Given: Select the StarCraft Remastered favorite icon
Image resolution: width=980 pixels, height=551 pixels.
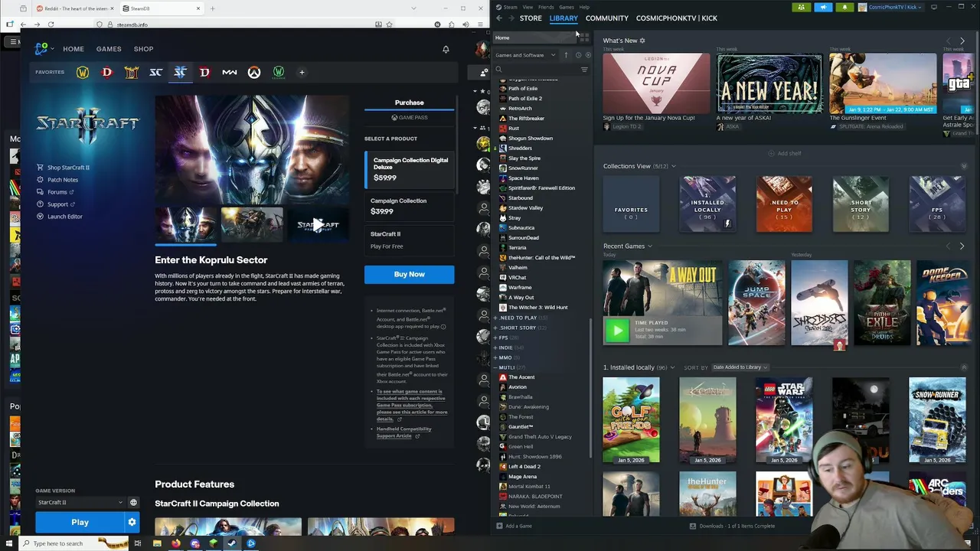Looking at the screenshot, I should (156, 72).
